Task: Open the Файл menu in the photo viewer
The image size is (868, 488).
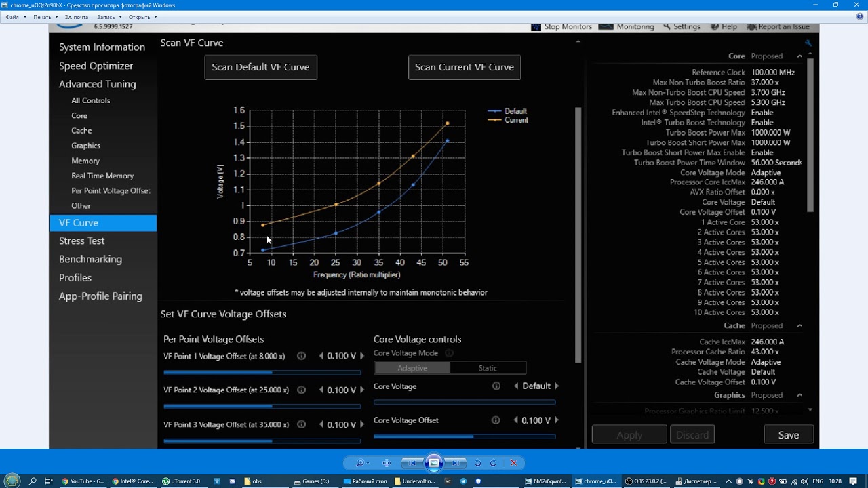Action: coord(15,17)
